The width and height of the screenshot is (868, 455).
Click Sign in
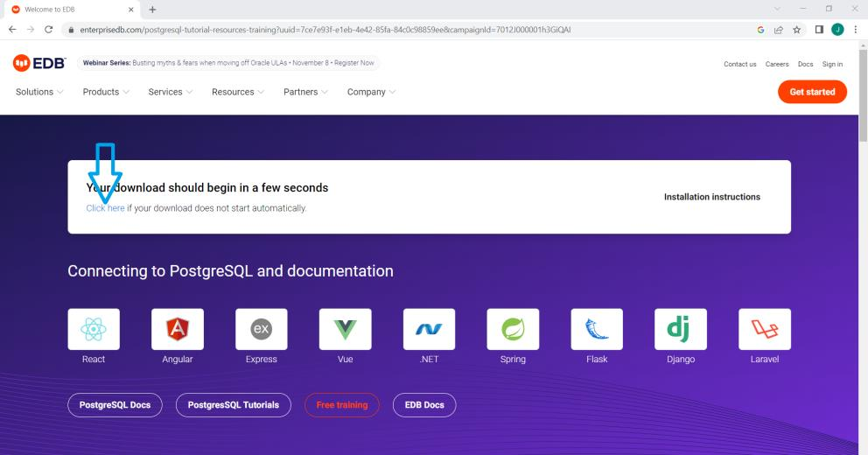pyautogui.click(x=832, y=64)
